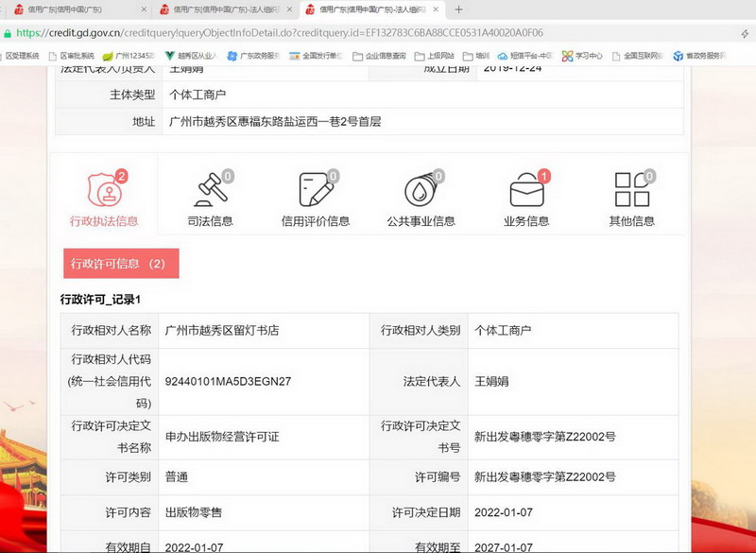
Task: Open the 上级网站 bookmark folder
Action: click(x=434, y=56)
